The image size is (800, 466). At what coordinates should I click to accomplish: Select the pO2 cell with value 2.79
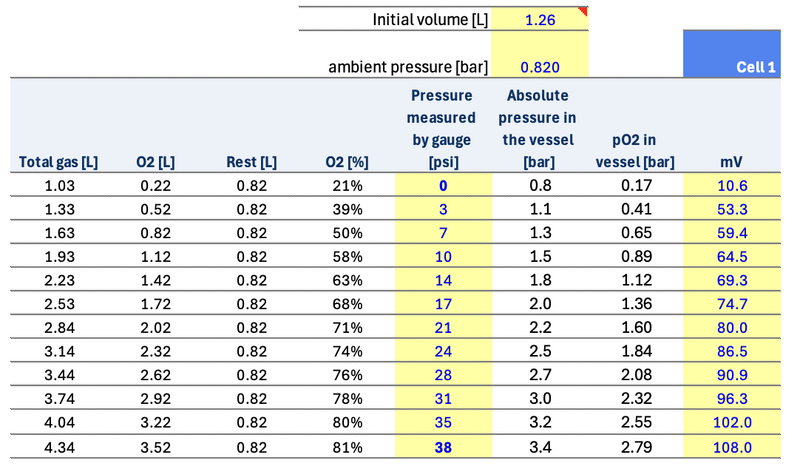point(634,448)
